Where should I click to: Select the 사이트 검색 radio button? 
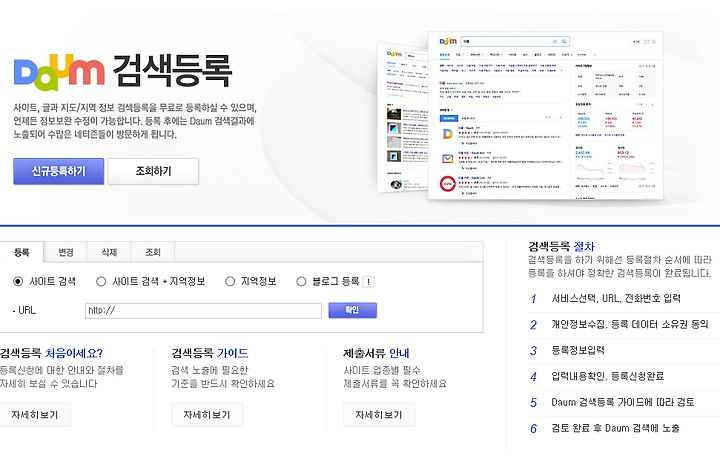18,281
